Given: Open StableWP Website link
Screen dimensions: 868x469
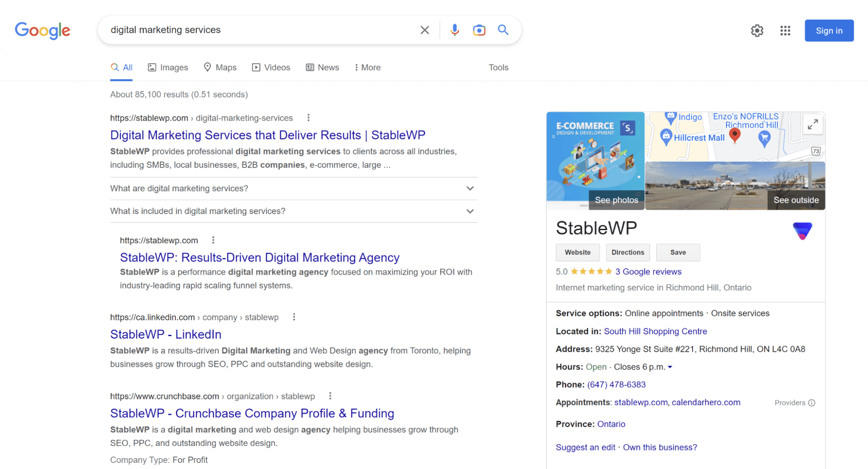Looking at the screenshot, I should pyautogui.click(x=578, y=252).
